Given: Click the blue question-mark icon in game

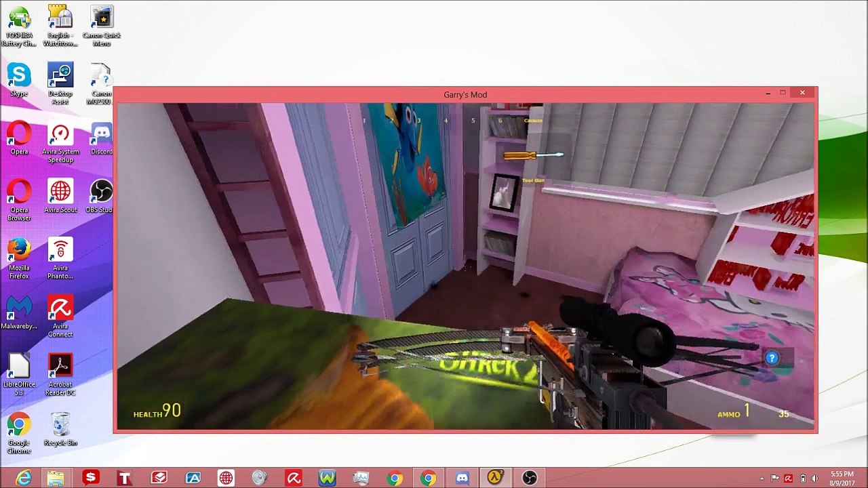Looking at the screenshot, I should 772,358.
